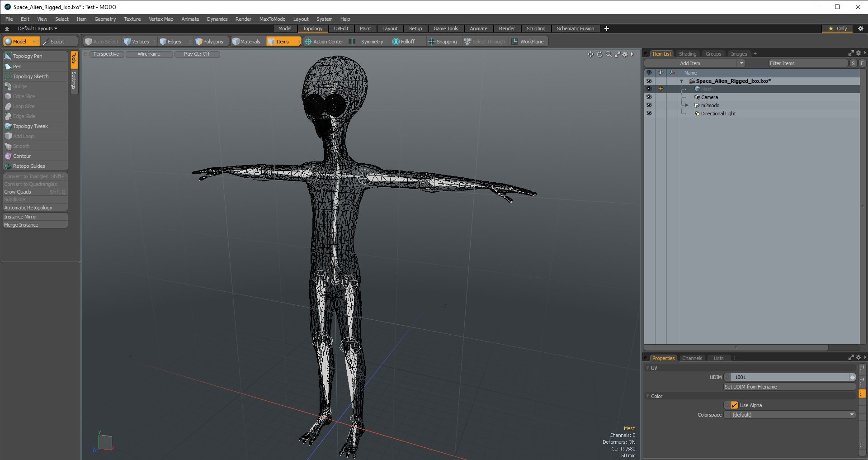Click Merge Instance button
Viewport: 868px width, 460px height.
[35, 225]
